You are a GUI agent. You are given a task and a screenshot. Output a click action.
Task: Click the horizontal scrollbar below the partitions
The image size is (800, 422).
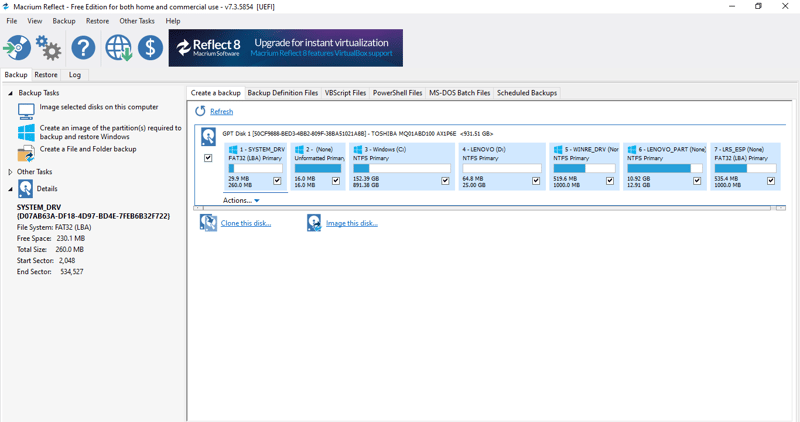(488, 208)
